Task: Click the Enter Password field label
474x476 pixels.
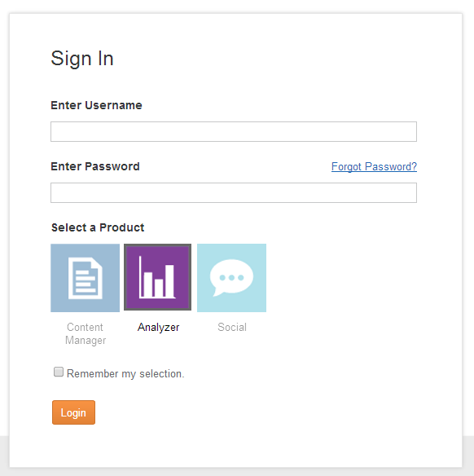Action: tap(95, 166)
